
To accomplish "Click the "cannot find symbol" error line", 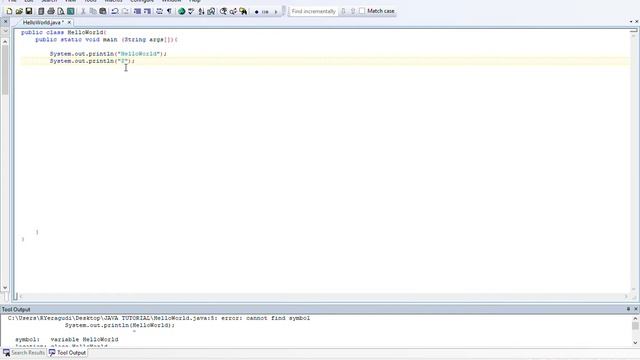I will click(159, 318).
